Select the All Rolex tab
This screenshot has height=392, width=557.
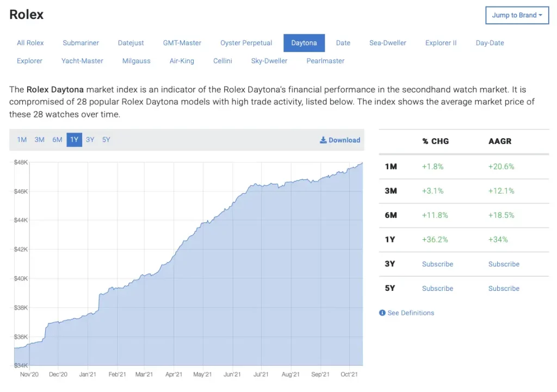point(30,43)
